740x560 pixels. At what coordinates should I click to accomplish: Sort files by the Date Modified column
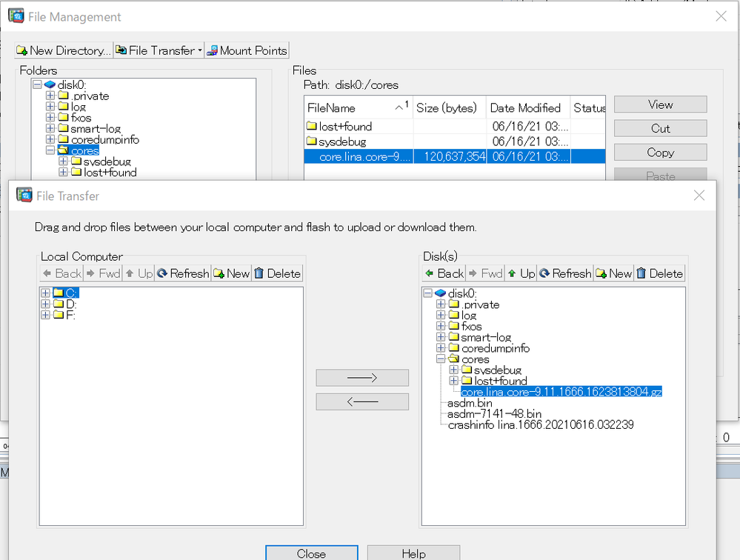(x=528, y=108)
